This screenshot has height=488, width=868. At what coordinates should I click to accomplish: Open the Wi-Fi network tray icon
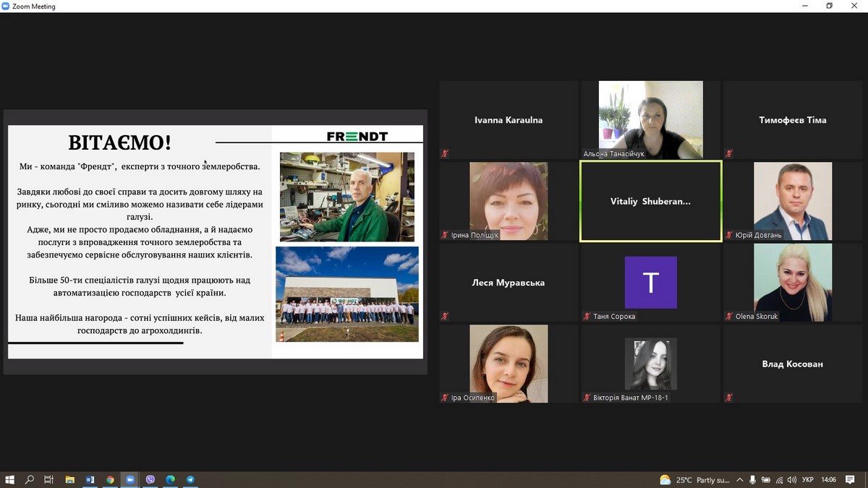(779, 480)
